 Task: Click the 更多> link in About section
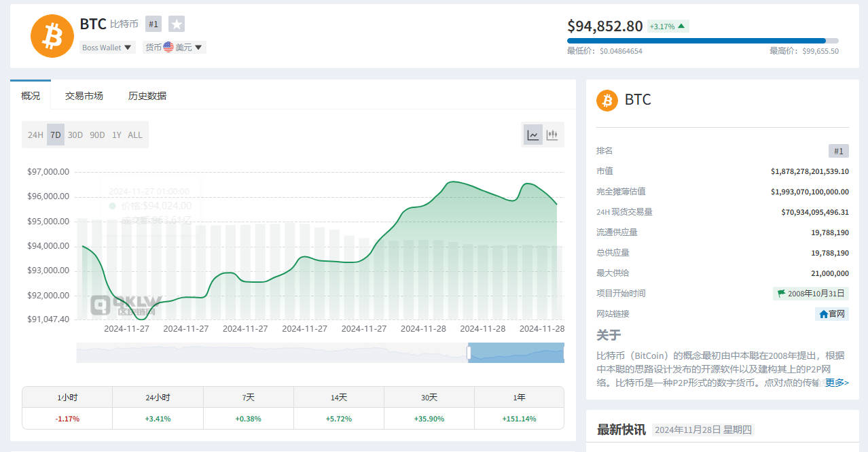click(x=837, y=383)
